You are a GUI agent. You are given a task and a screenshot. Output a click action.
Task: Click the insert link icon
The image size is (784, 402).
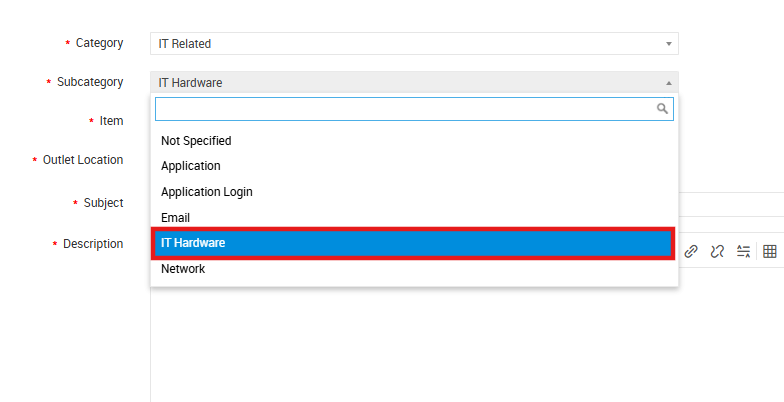click(x=691, y=252)
